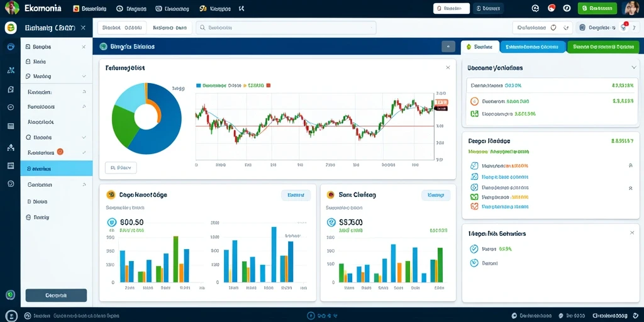The width and height of the screenshot is (644, 322).
Task: Click the orange alert badge in the sidebar
Action: (60, 152)
